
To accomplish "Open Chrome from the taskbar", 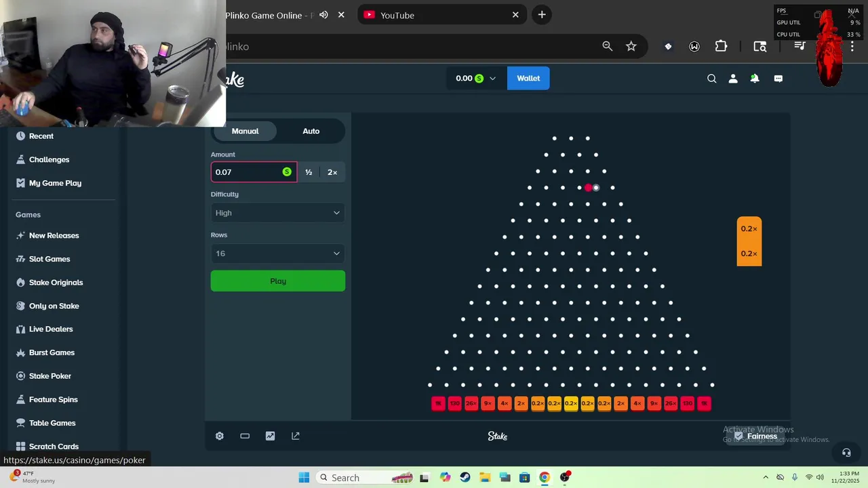I will tap(545, 478).
